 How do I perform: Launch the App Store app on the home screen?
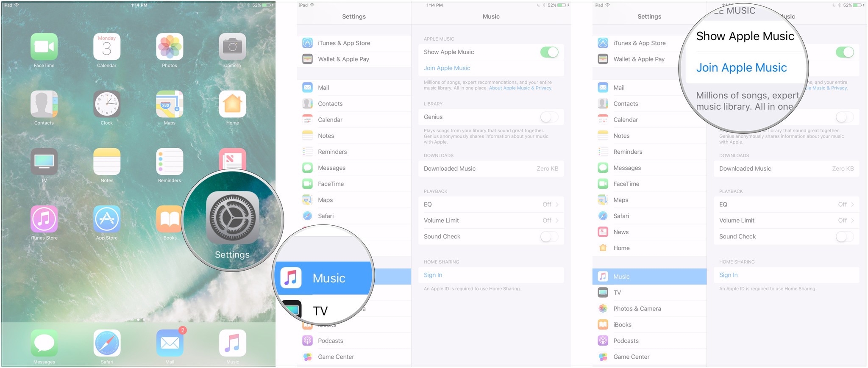click(107, 219)
